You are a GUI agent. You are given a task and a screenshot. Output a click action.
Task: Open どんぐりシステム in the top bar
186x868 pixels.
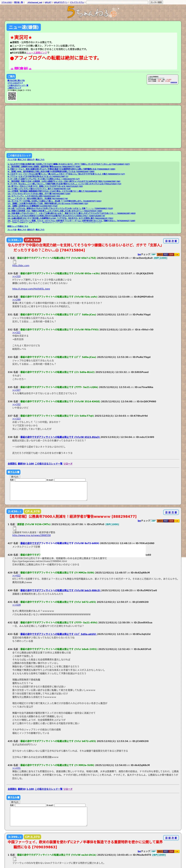(x=77, y=2)
